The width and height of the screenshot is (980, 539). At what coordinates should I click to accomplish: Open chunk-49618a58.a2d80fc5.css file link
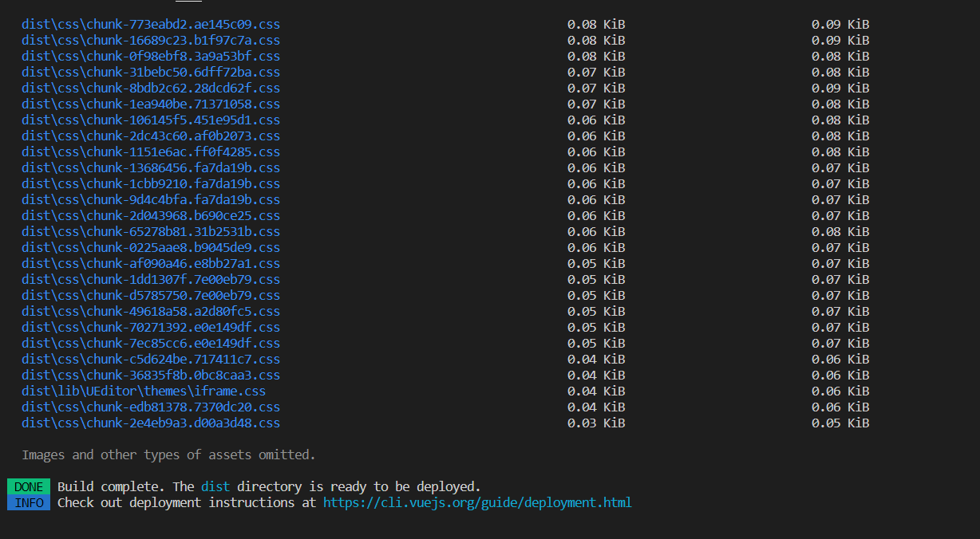[x=151, y=312]
